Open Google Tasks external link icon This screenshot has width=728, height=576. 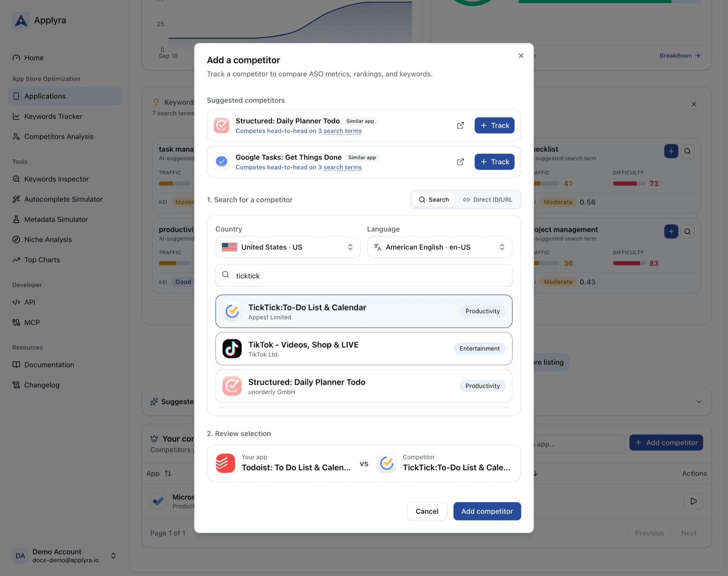click(x=461, y=162)
